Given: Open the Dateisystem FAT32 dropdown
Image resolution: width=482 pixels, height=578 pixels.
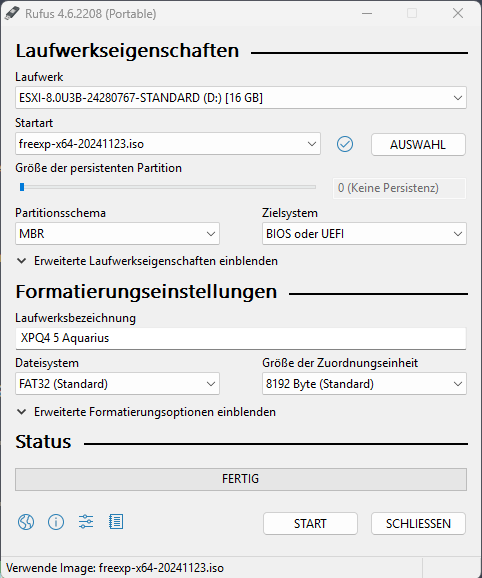Looking at the screenshot, I should pyautogui.click(x=117, y=384).
